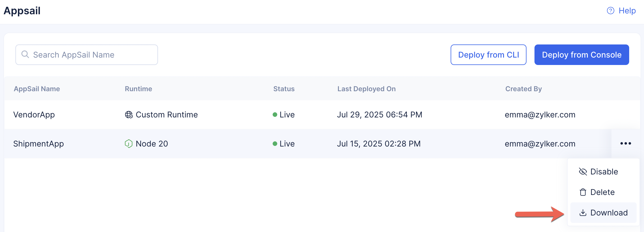Click the AppSail Name column header

pyautogui.click(x=37, y=89)
